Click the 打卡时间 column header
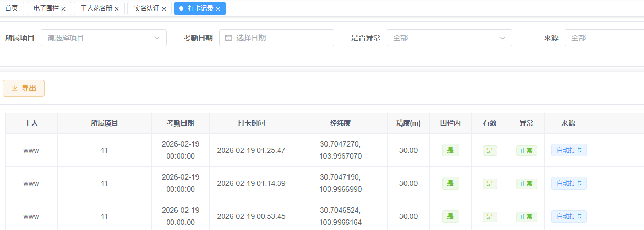This screenshot has width=644, height=230. tap(251, 123)
